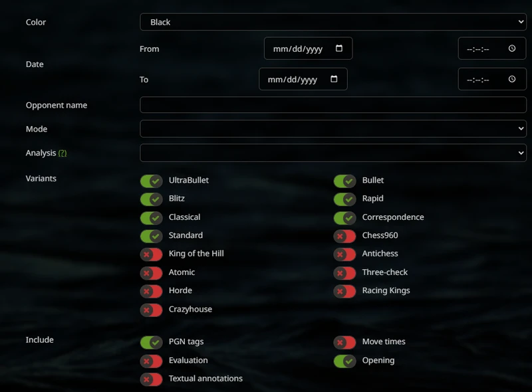Click the Opponent name text field
Image resolution: width=532 pixels, height=392 pixels.
pos(332,105)
